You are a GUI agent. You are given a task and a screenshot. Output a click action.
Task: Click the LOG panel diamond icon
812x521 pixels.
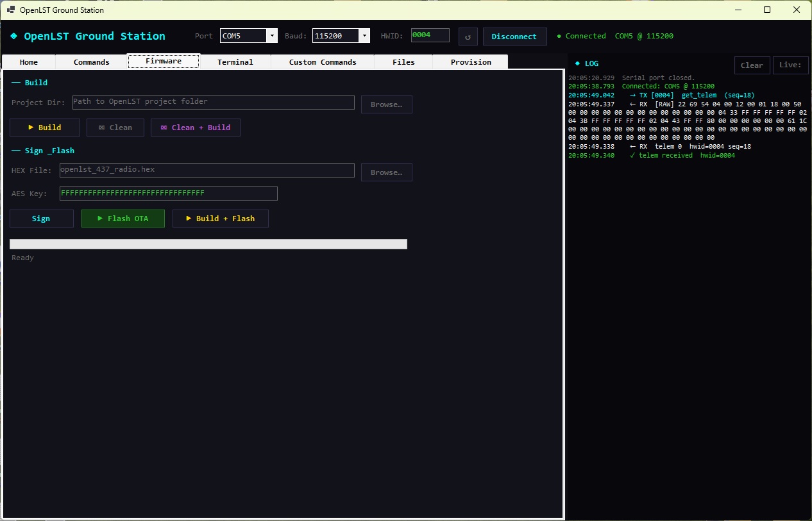[576, 63]
